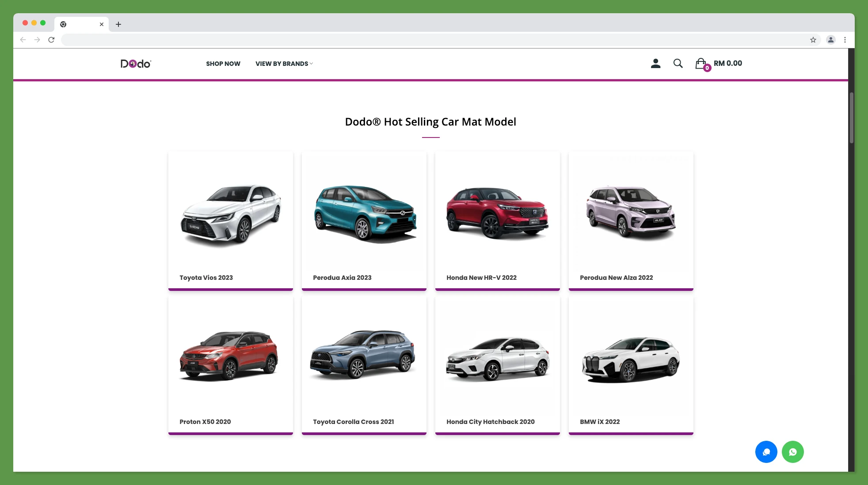Click the green WhatsApp chat button

point(792,452)
